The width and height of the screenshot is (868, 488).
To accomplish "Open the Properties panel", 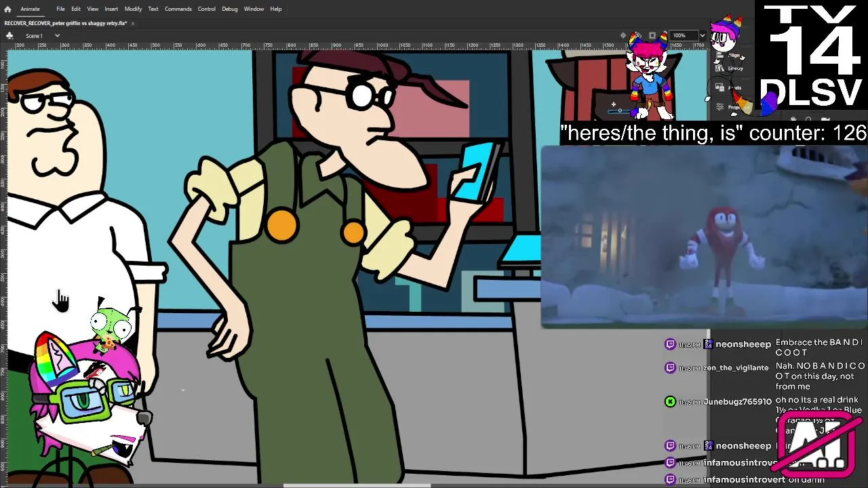I will pyautogui.click(x=730, y=107).
